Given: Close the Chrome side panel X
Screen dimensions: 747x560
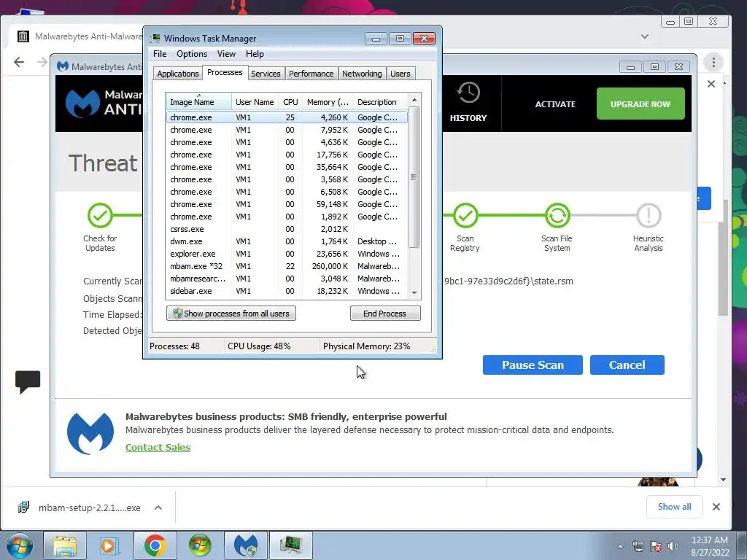Looking at the screenshot, I should tap(711, 84).
